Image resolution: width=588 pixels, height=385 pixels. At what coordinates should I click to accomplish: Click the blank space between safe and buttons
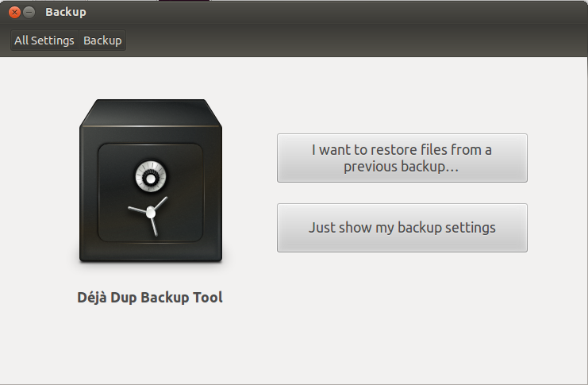250,187
